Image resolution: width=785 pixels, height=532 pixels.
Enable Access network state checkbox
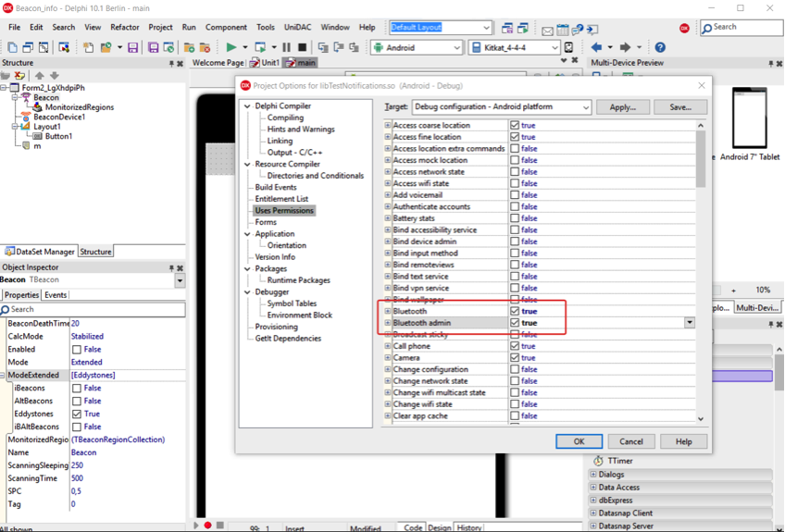tap(515, 172)
